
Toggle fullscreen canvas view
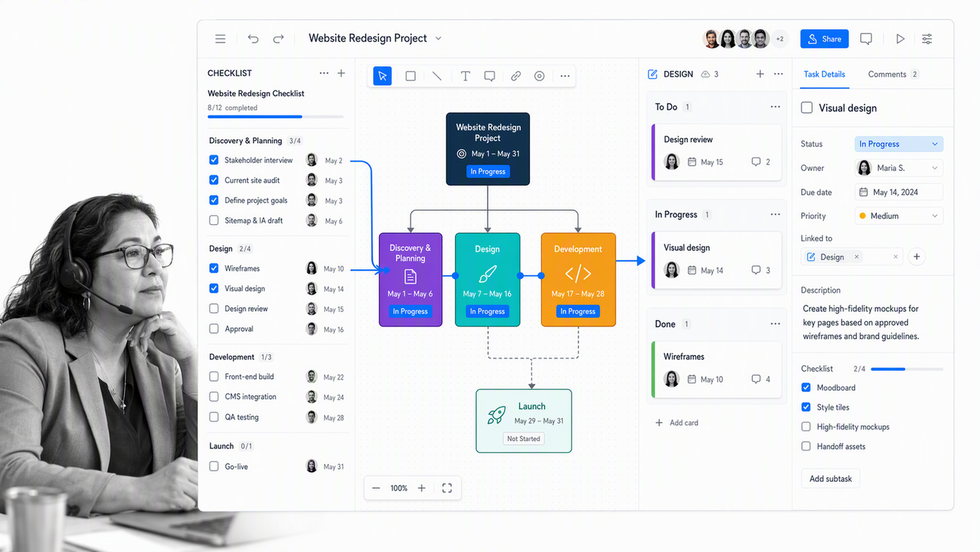point(447,488)
